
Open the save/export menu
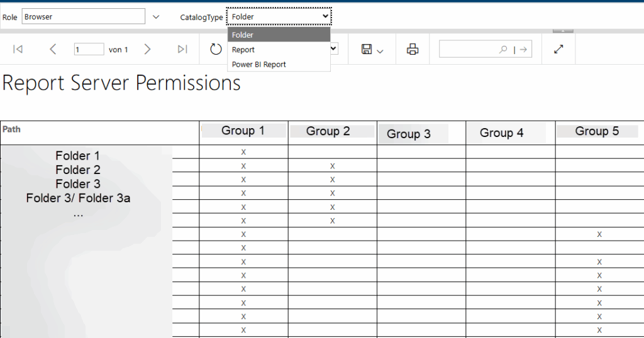(372, 50)
